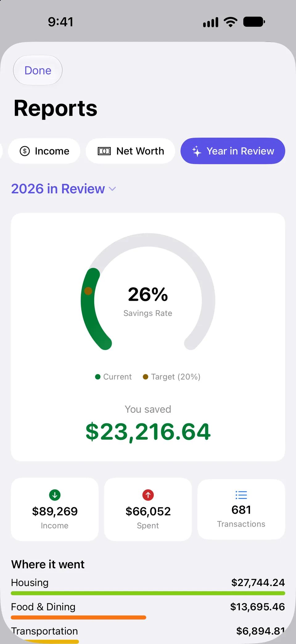Screen dimensions: 296x644
Task: Click the green Current legend dot
Action: pos(98,377)
